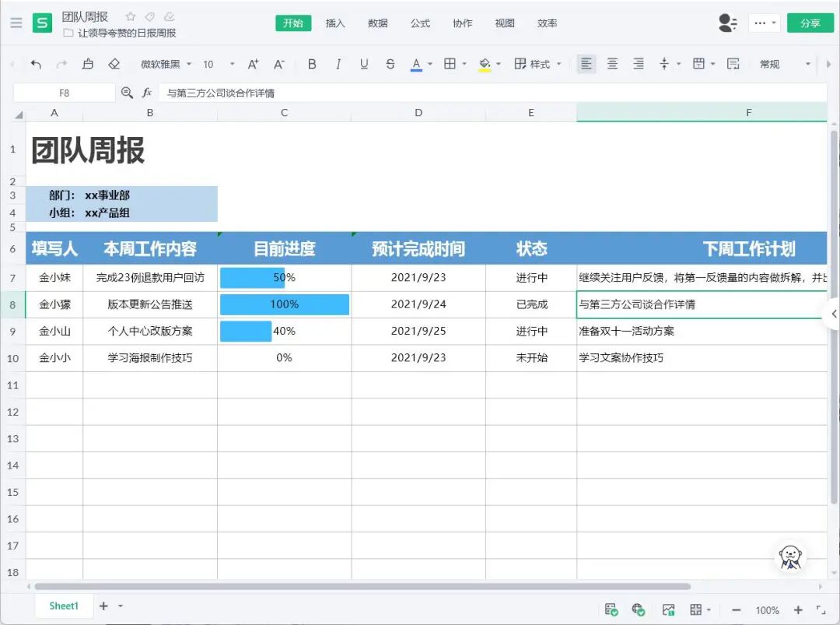This screenshot has height=625, width=840.
Task: Redo the last action
Action: (61, 65)
